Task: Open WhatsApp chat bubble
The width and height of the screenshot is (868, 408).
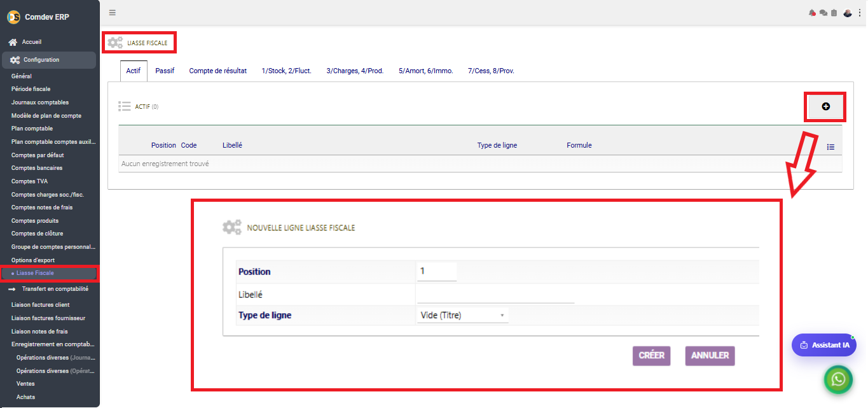Action: [839, 379]
